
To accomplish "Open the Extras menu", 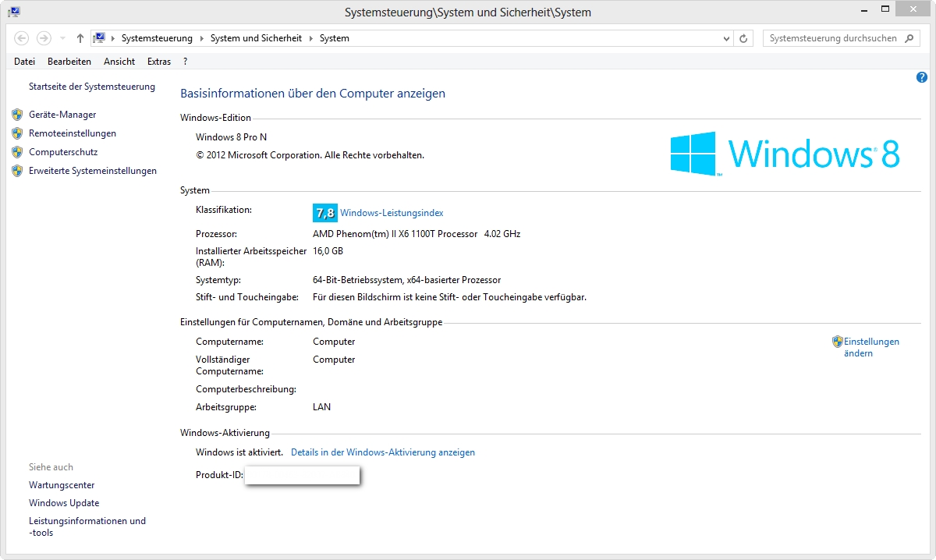I will pyautogui.click(x=159, y=62).
